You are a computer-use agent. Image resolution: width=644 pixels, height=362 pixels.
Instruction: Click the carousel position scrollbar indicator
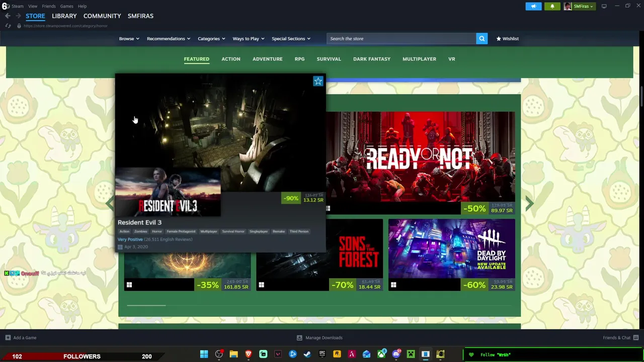146,305
